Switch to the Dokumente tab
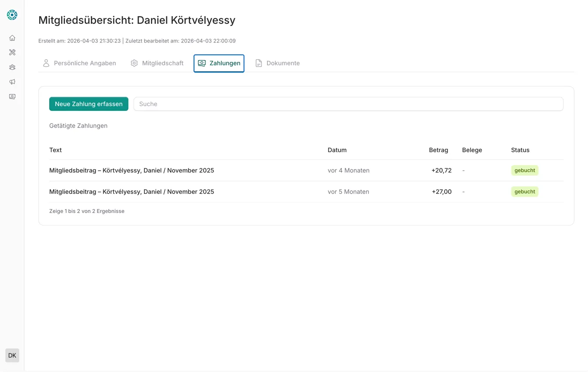588x372 pixels. (x=283, y=63)
